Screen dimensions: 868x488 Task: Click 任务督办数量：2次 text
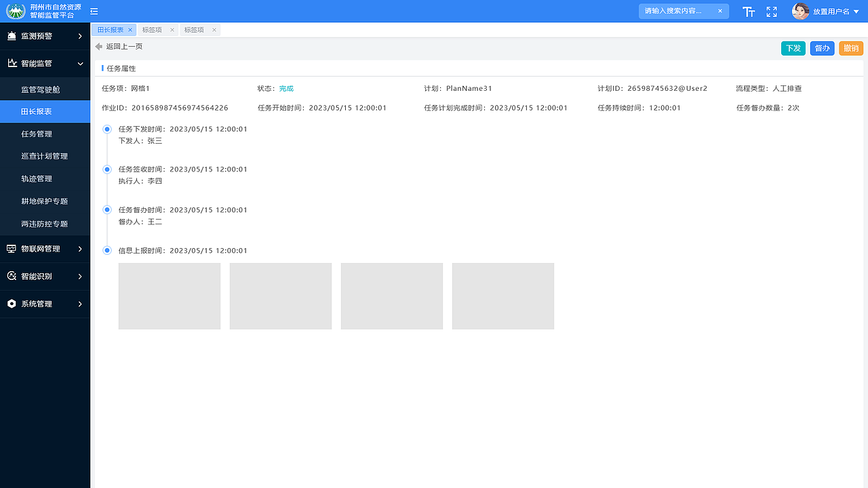pos(768,108)
